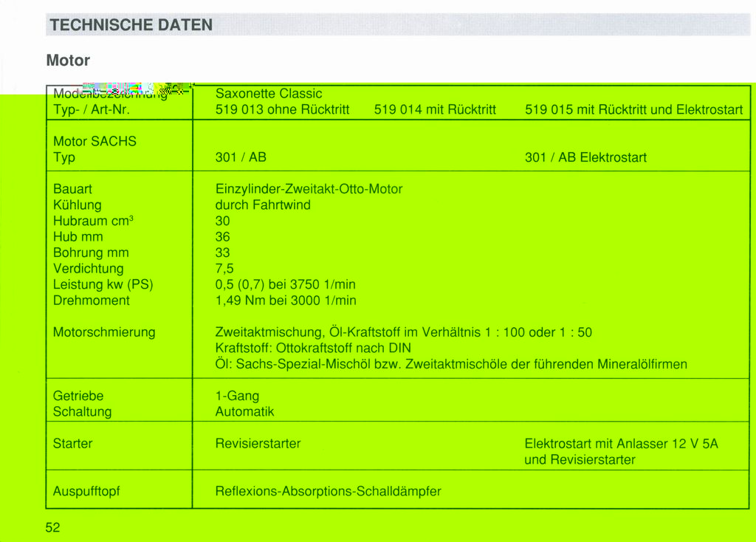Image resolution: width=756 pixels, height=542 pixels.
Task: Click the 519 014 mit Rücktritt entry
Action: pos(435,110)
